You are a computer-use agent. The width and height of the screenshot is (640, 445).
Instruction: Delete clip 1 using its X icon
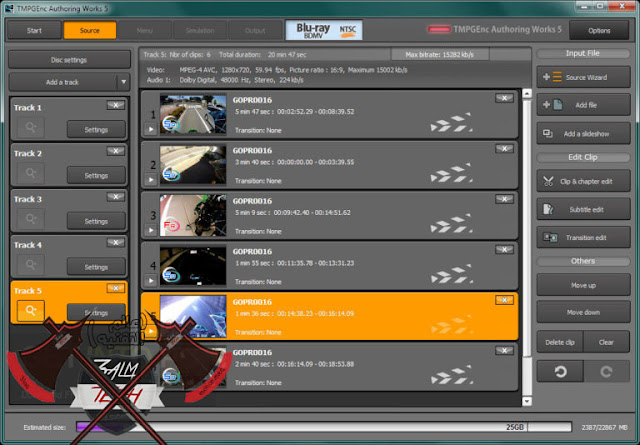tap(504, 98)
